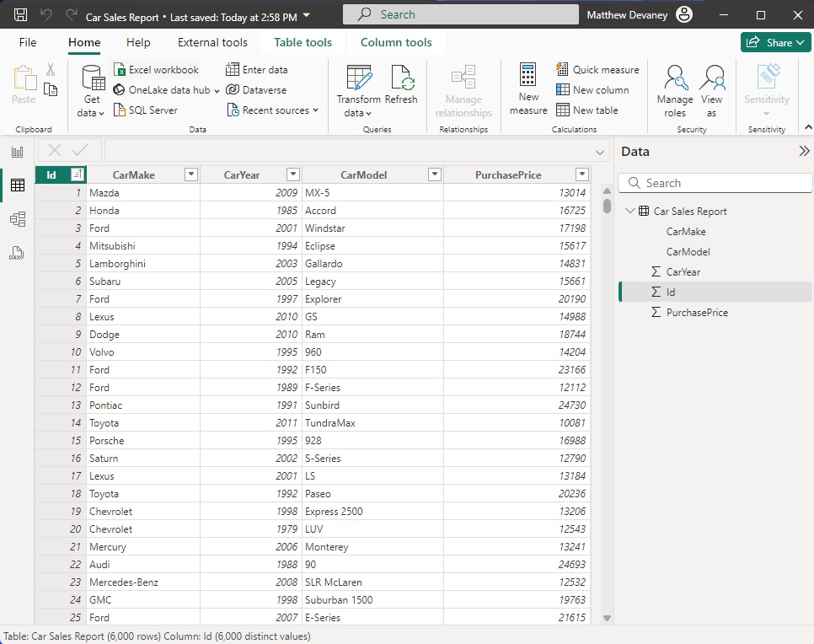Open OneLake data hub

click(x=166, y=90)
